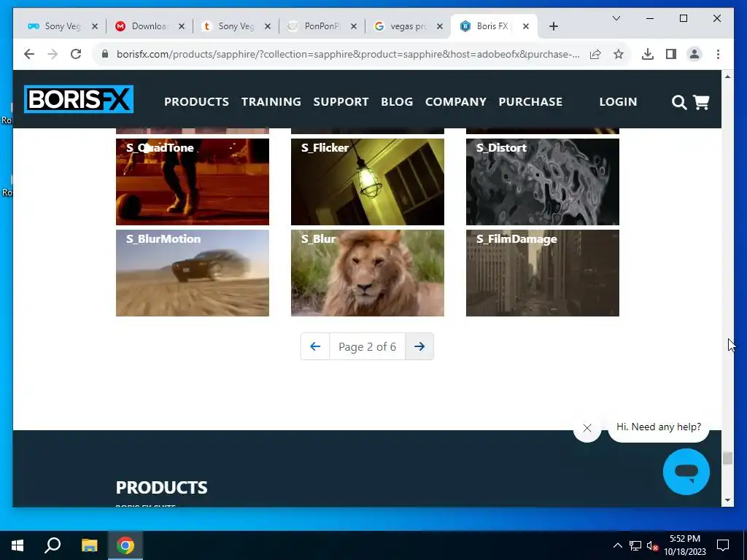Open File Explorer from taskbar
The height and width of the screenshot is (560, 747).
coord(89,545)
